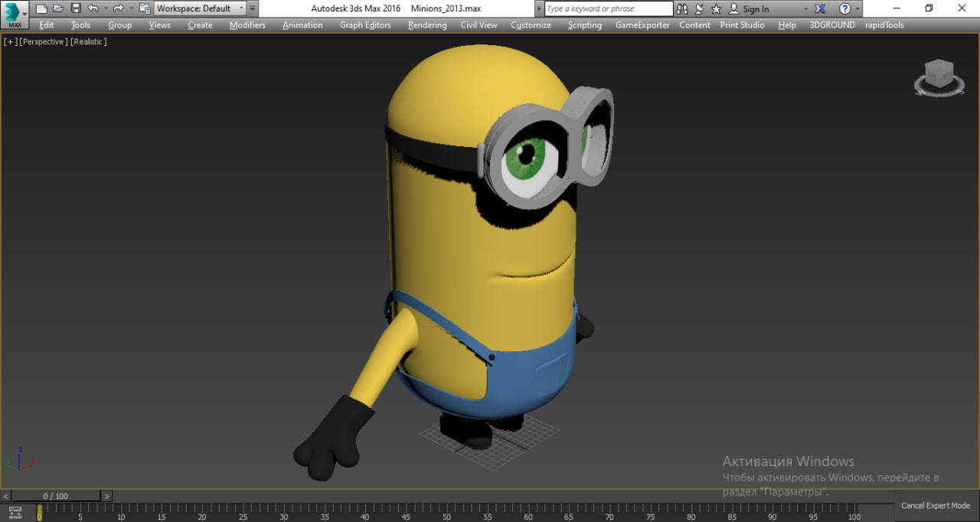The width and height of the screenshot is (980, 522).
Task: Open the Help menu in menu bar
Action: [787, 24]
